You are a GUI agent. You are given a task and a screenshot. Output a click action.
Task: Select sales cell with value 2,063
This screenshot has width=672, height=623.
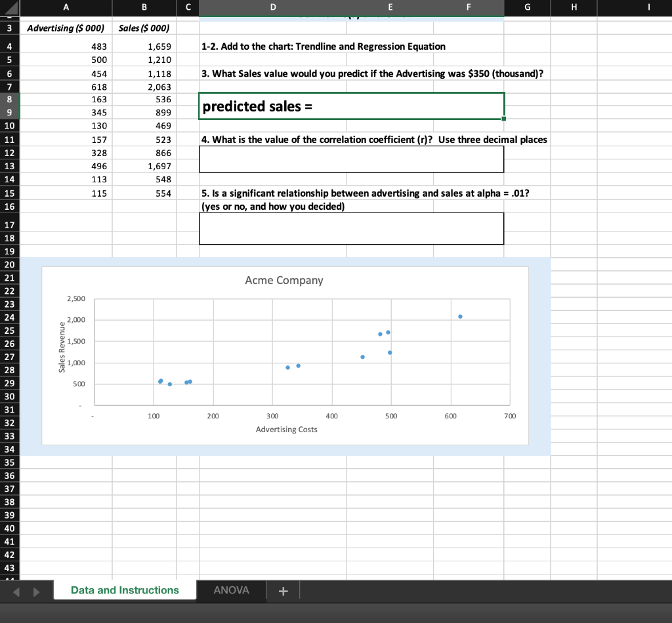coord(144,87)
